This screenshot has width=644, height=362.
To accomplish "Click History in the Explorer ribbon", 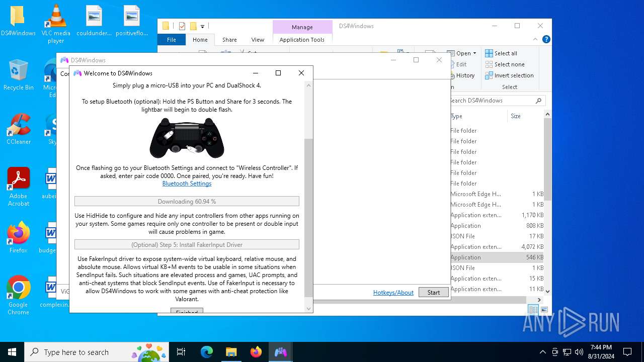I will (461, 75).
